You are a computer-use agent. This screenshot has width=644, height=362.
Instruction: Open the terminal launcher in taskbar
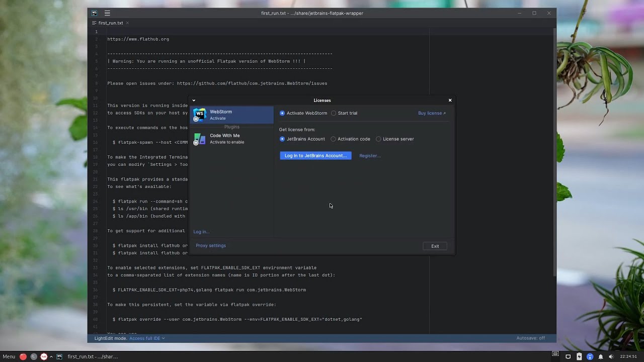click(34, 356)
